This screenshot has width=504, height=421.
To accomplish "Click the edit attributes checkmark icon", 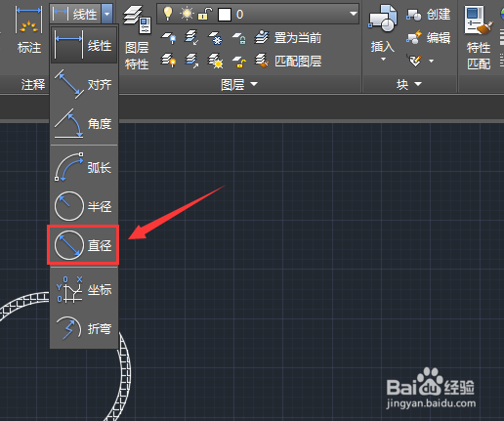I will (415, 61).
